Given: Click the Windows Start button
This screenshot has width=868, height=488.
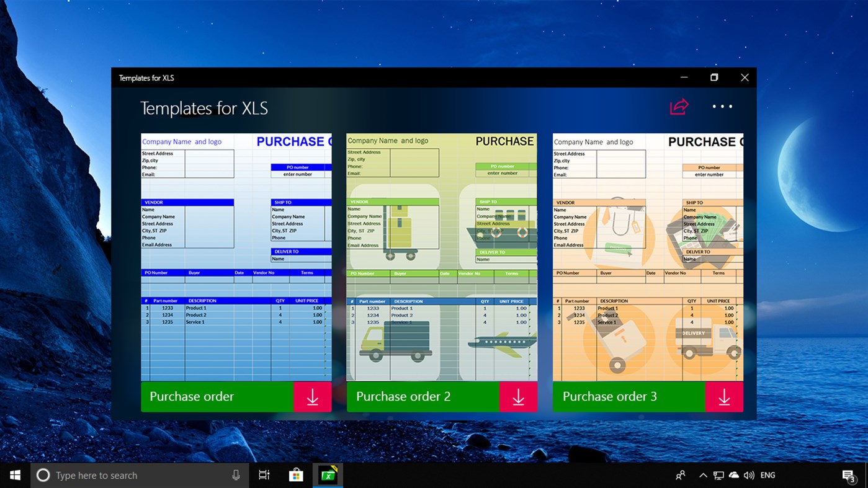Looking at the screenshot, I should point(15,475).
